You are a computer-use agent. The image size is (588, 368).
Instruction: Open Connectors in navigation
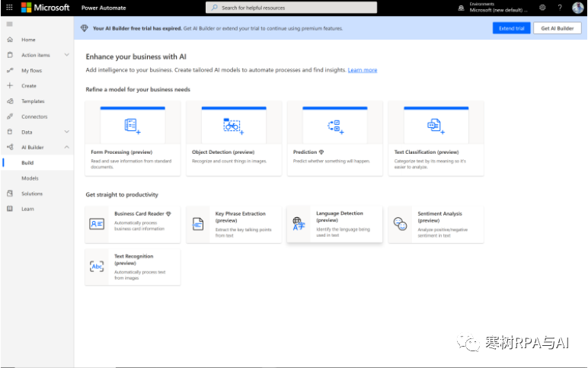34,117
